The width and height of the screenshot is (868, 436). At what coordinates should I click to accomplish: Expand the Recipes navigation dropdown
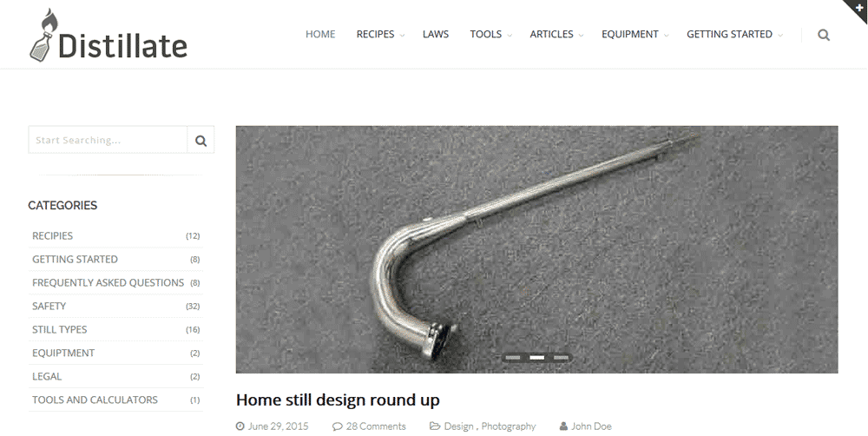click(380, 35)
